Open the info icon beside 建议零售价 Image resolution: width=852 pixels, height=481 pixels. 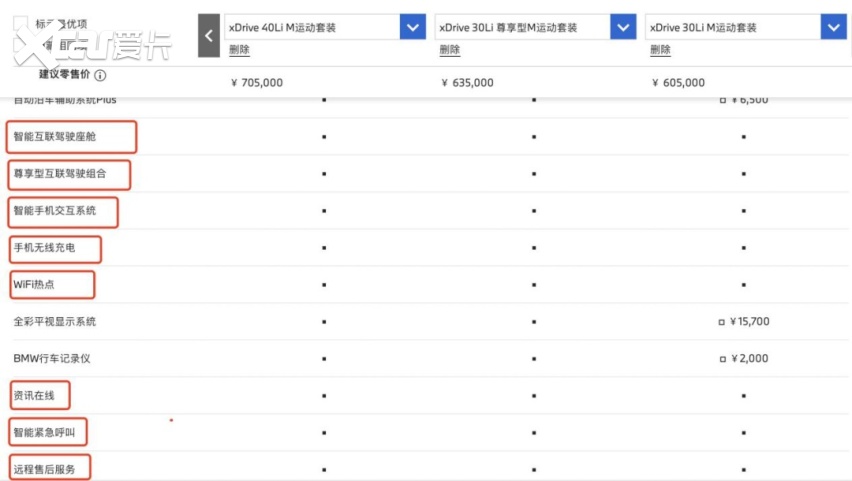pos(100,76)
